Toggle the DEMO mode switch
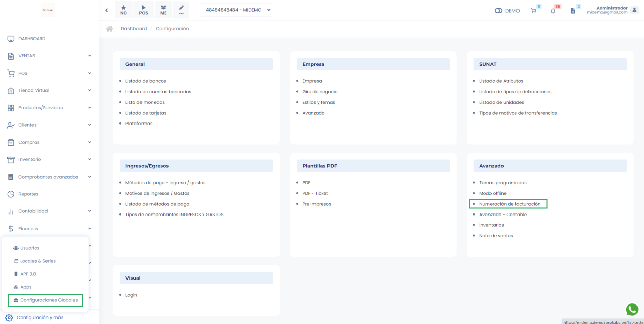644x324 pixels. [x=498, y=11]
